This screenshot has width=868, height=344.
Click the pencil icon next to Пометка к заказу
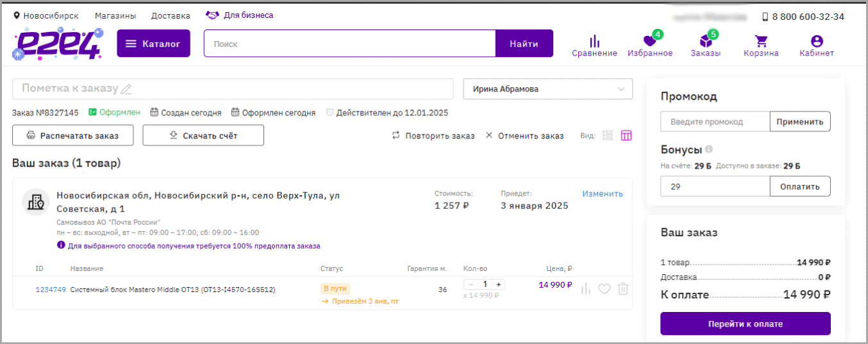[x=126, y=89]
